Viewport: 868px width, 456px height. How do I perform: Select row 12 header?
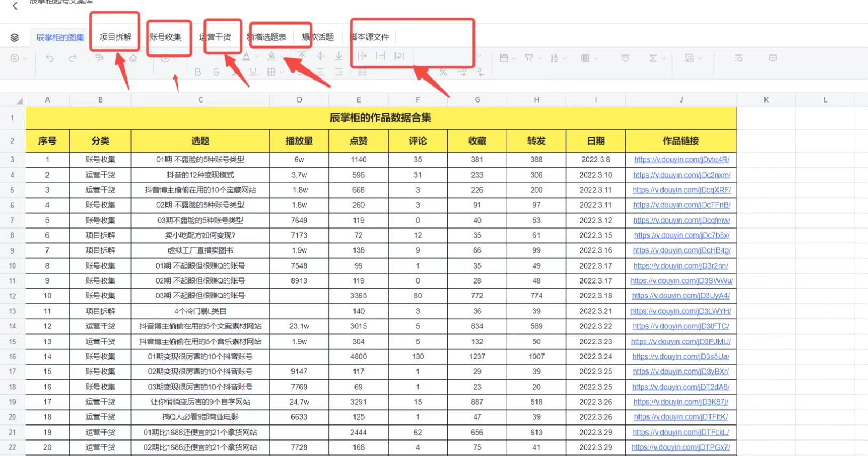tap(12, 296)
